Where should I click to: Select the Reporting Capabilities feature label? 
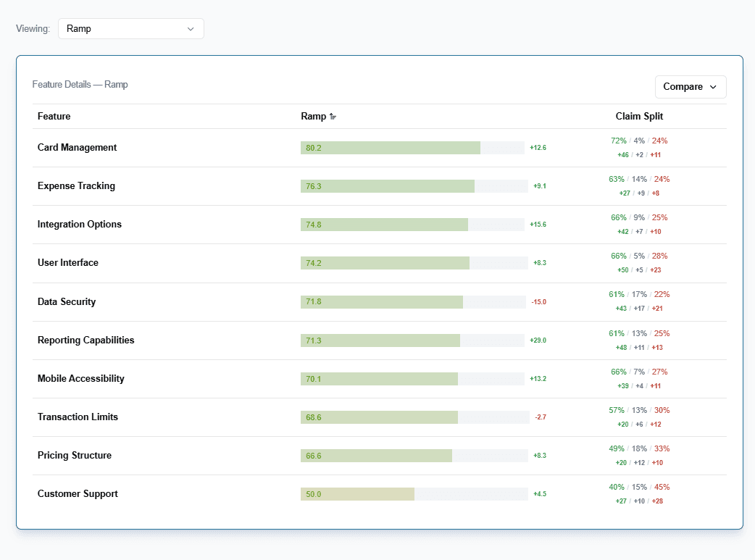(85, 340)
